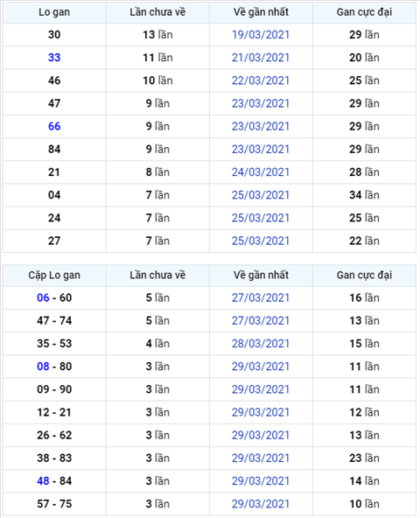Viewport: 420px width, 518px height.
Task: Open date link for pair 47 - 74
Action: point(261,320)
